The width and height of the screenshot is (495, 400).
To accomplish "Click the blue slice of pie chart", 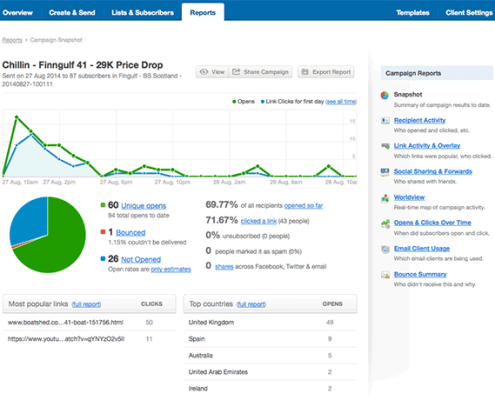I will click(x=30, y=220).
